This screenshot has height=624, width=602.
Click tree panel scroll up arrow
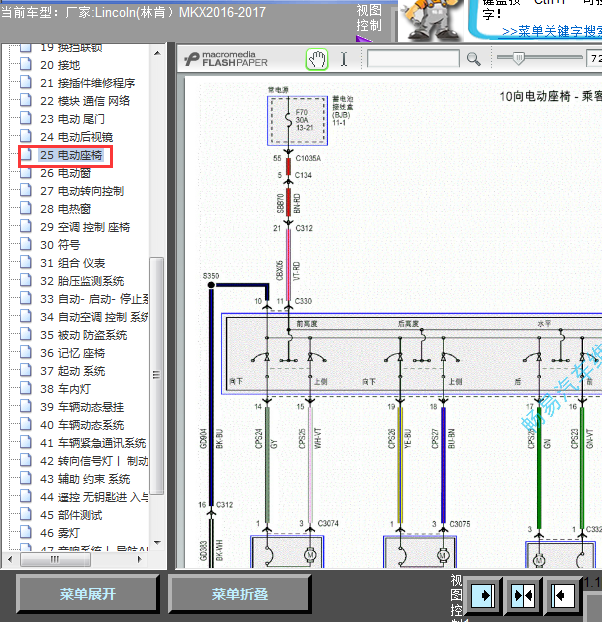[x=157, y=53]
